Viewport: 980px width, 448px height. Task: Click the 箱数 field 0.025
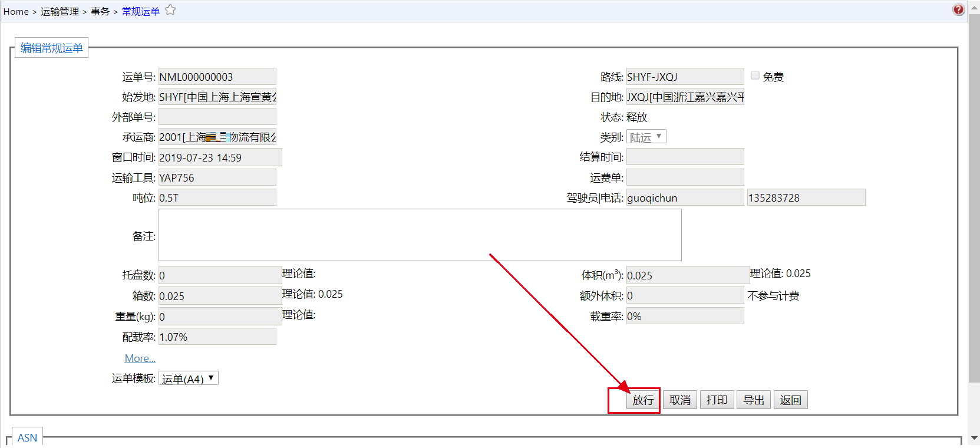(x=220, y=296)
